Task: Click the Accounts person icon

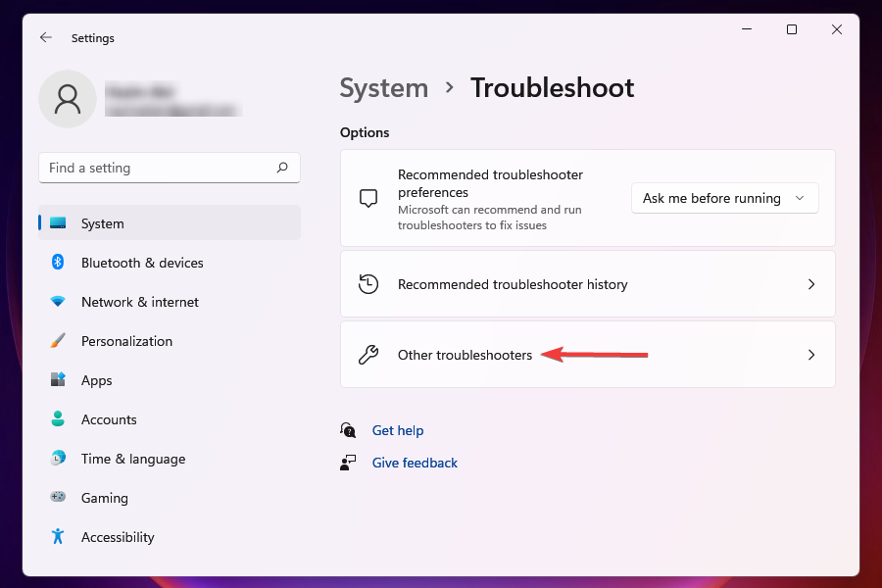Action: pos(58,419)
